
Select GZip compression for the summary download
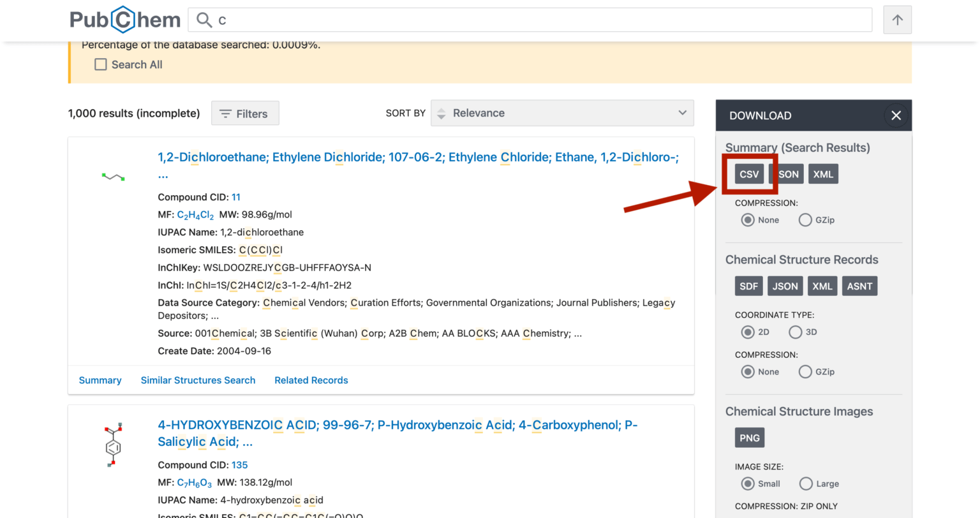pos(805,219)
